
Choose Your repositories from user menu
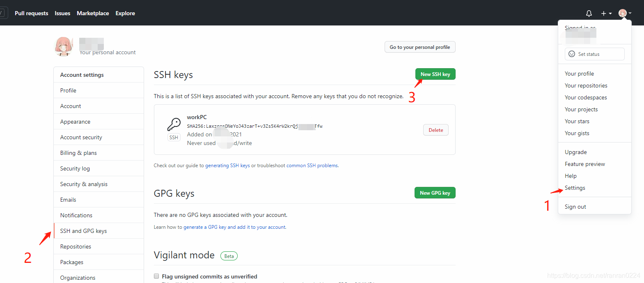(x=594, y=85)
